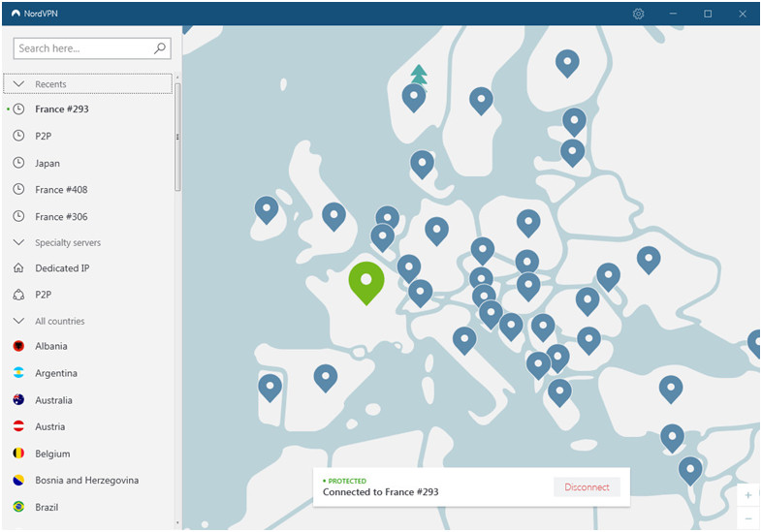Click the Bosnia and Herzegovina flag icon
Screen dimensions: 762x532
(x=18, y=480)
